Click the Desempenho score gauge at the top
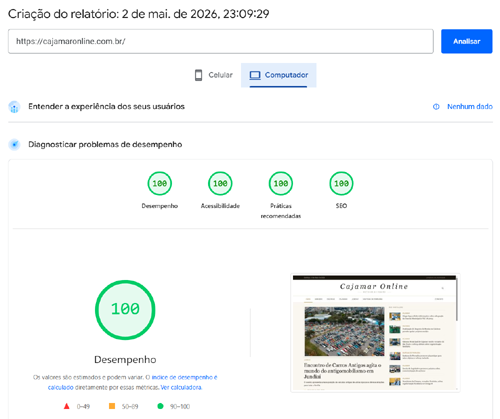The image size is (500, 419). (x=160, y=183)
